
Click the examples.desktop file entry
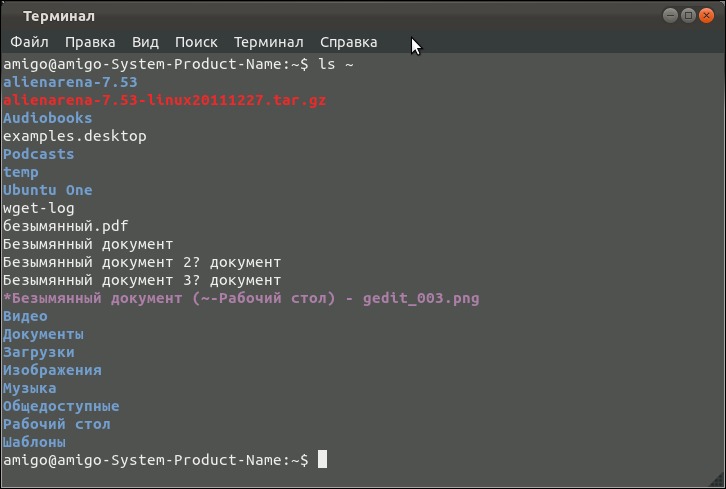pyautogui.click(x=75, y=136)
